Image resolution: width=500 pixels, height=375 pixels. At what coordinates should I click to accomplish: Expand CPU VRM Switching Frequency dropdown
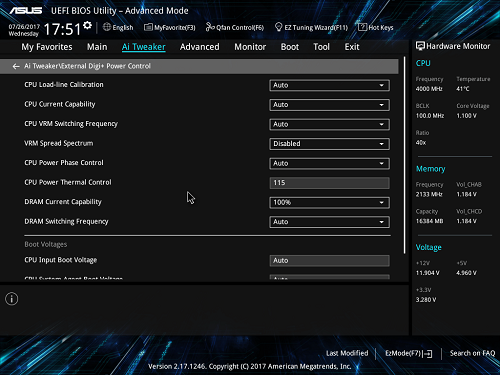(x=329, y=124)
